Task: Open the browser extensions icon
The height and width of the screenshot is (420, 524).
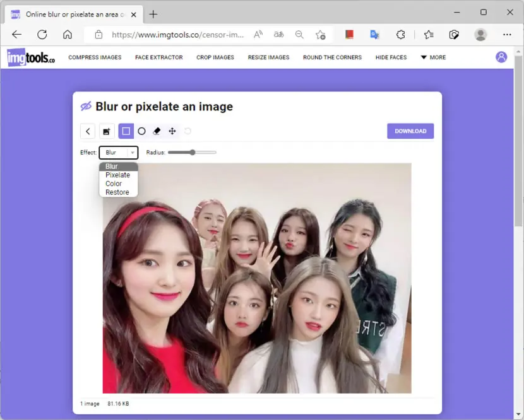Action: point(400,35)
